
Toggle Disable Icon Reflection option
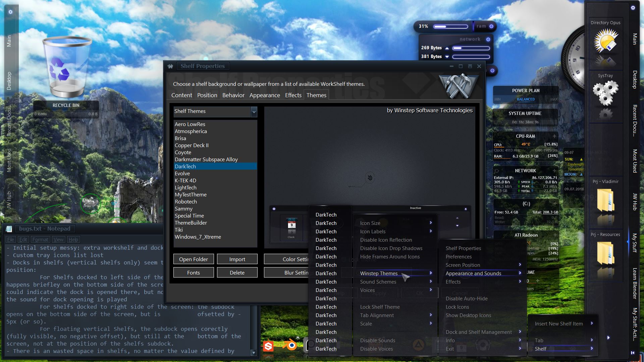[386, 240]
